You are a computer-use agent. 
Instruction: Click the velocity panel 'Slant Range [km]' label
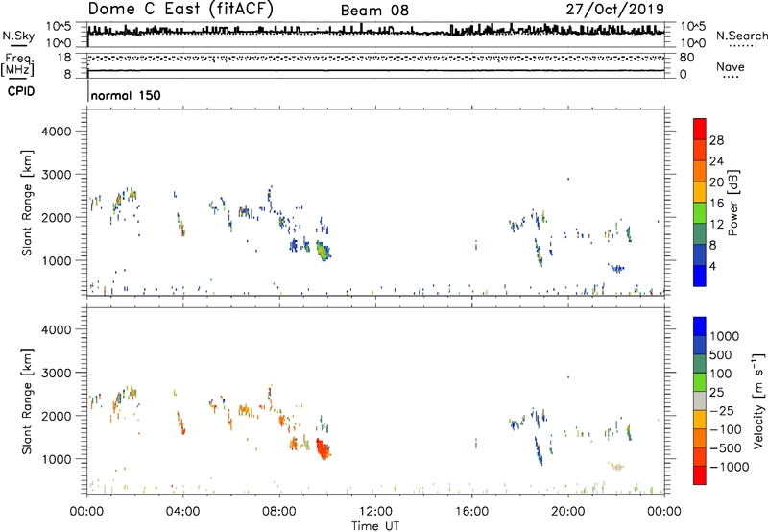click(27, 401)
